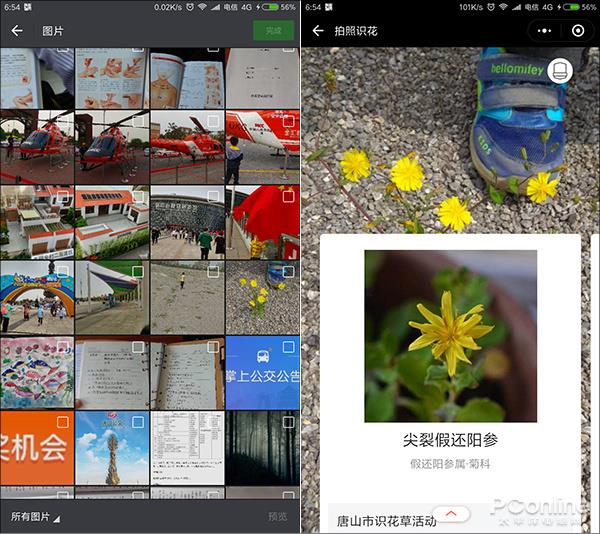Close mini-program with circle target icon

tap(578, 31)
